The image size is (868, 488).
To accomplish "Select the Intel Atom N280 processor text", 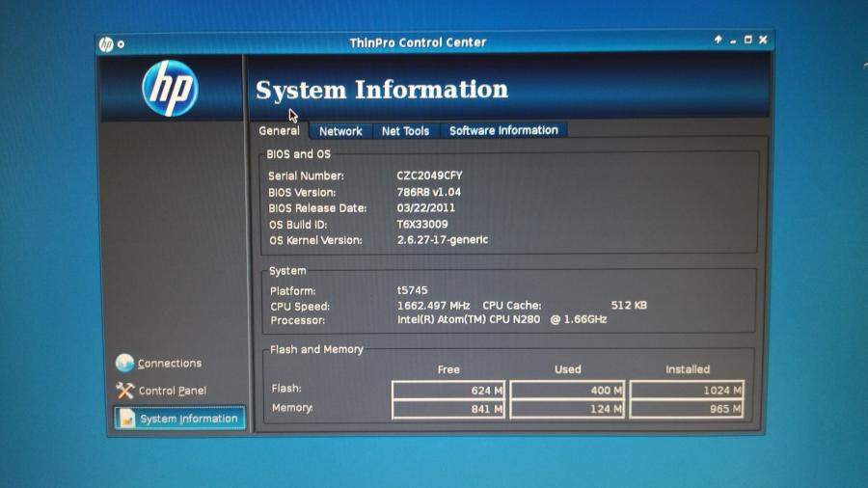I will tap(502, 319).
